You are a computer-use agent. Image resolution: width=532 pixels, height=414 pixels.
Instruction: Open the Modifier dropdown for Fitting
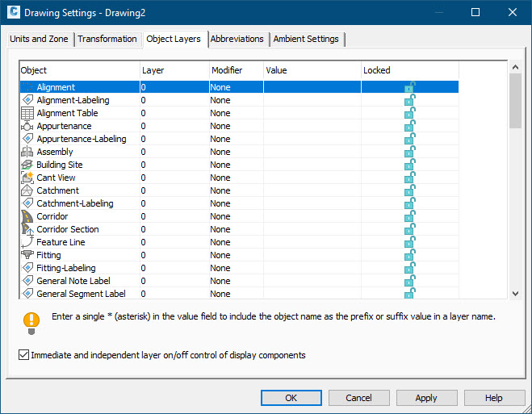tap(237, 255)
